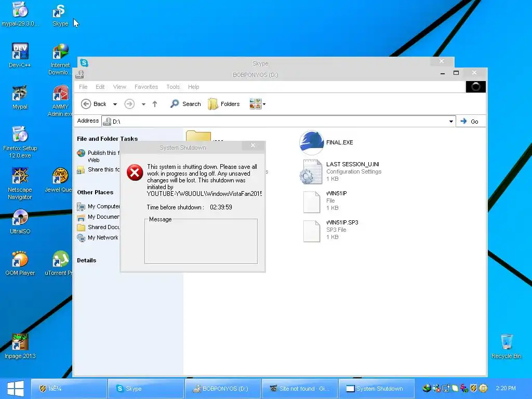Open the Jewel Quest desktop icon
This screenshot has width=532, height=399.
click(58, 180)
